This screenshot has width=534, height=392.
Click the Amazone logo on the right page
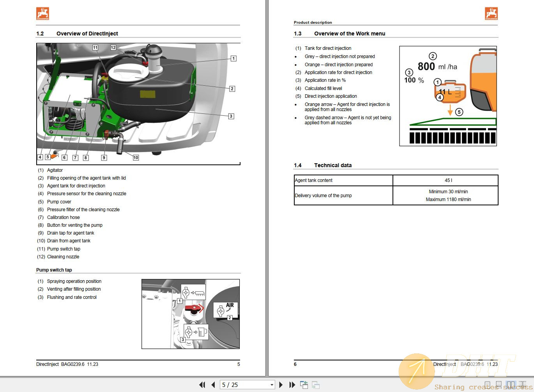(492, 13)
